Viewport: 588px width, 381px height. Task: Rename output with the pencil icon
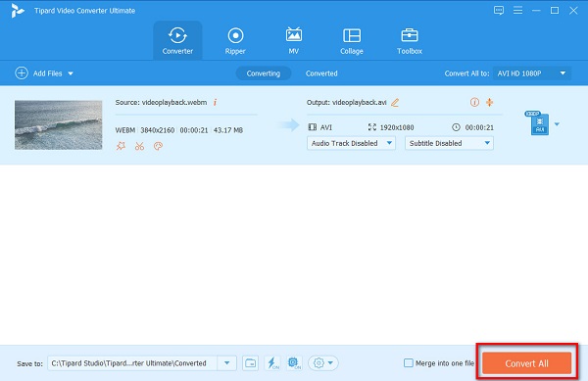395,102
